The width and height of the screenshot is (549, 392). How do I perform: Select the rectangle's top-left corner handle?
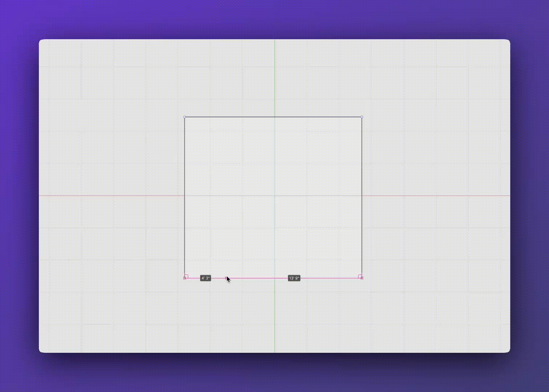pos(184,117)
